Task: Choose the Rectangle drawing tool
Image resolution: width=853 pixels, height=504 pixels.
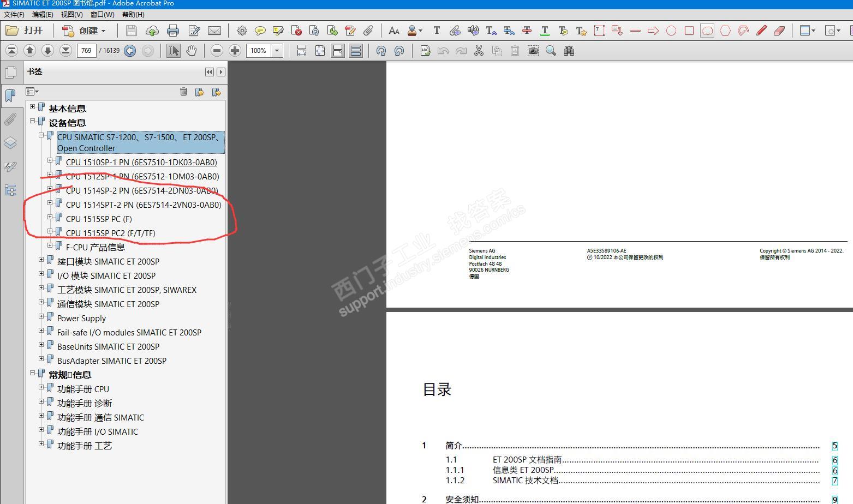Action: (x=689, y=31)
